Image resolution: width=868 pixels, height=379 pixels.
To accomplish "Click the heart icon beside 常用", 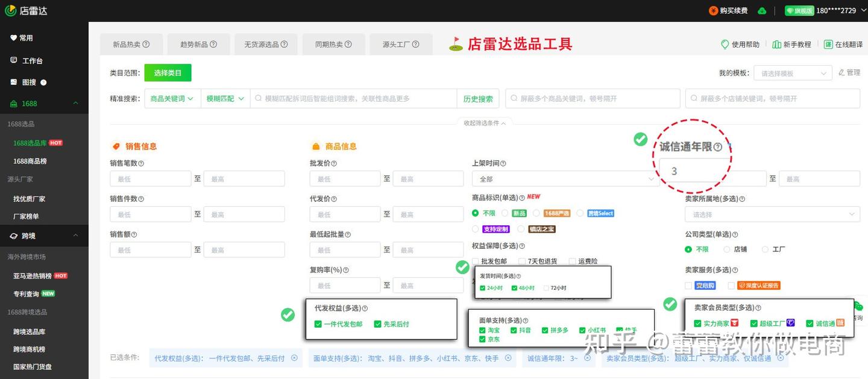I will (x=14, y=37).
